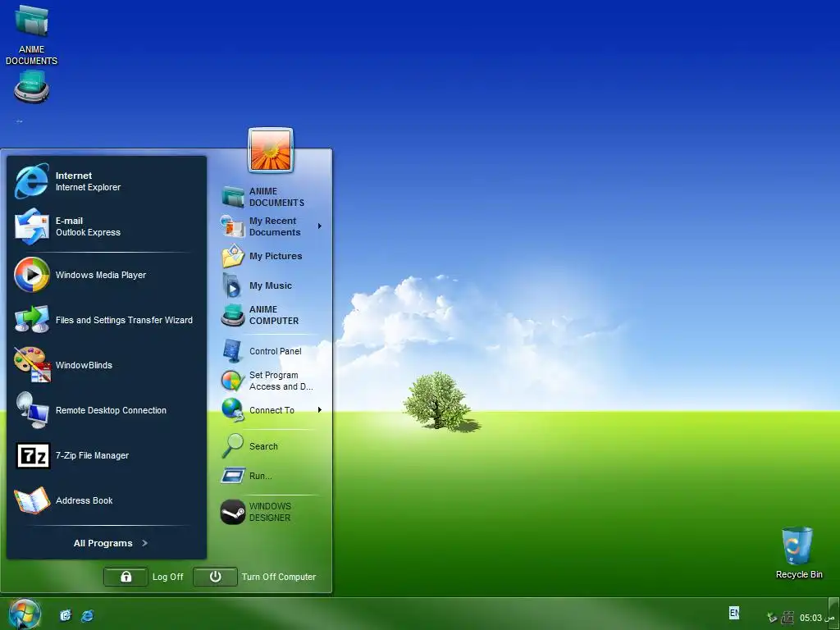Click the Log Off lock button
840x630 pixels.
tap(126, 577)
